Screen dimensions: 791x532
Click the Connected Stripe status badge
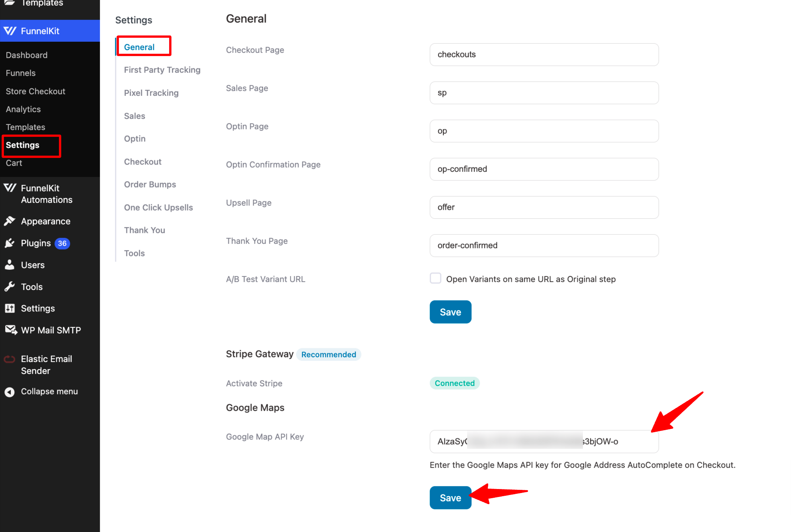[x=454, y=382]
